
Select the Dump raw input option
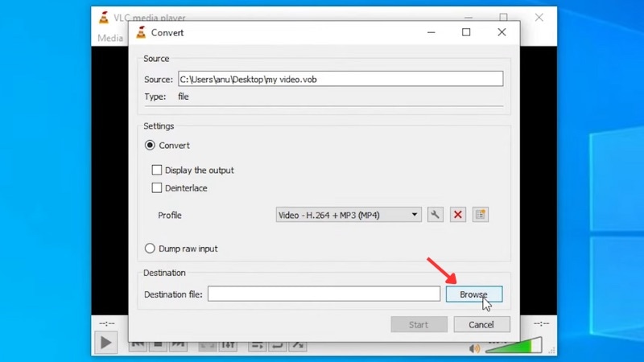coord(150,249)
